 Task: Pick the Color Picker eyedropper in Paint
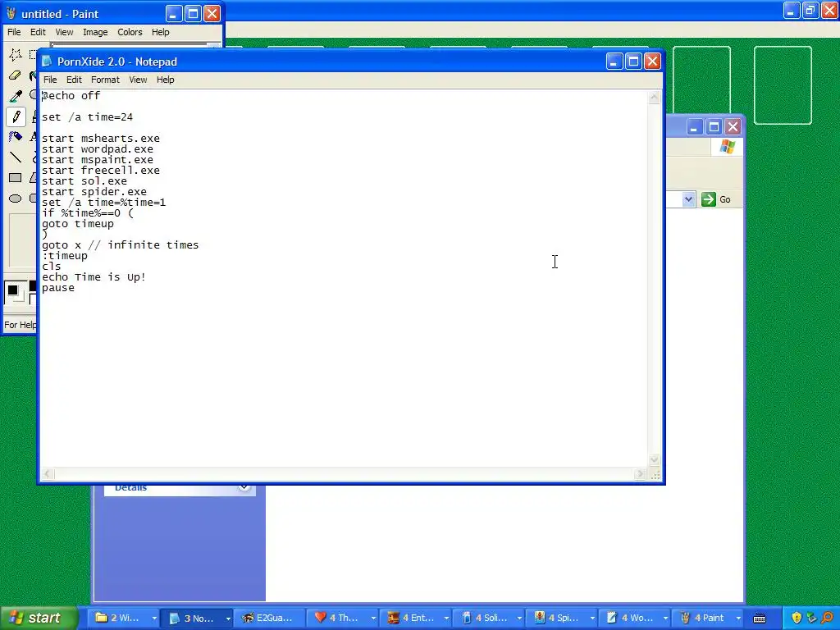16,96
